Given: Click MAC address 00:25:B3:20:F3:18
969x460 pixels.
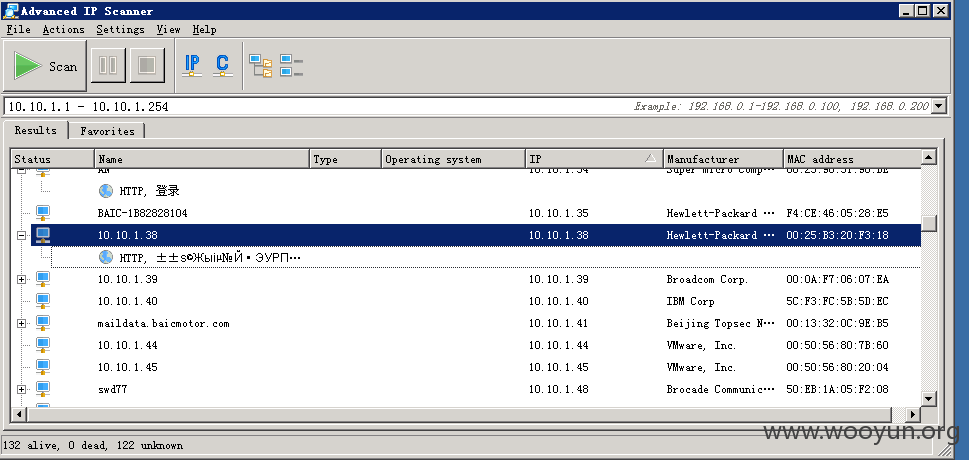Looking at the screenshot, I should click(837, 235).
